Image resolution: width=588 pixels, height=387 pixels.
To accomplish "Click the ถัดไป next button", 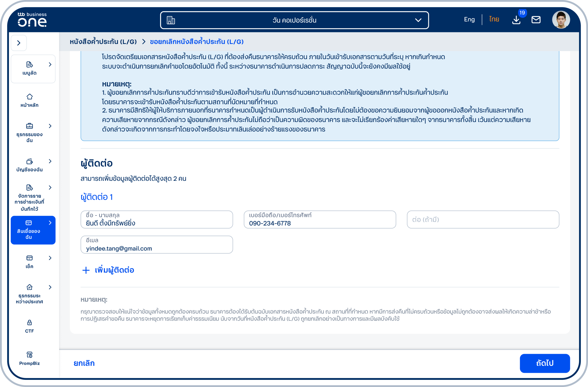I will pyautogui.click(x=545, y=363).
